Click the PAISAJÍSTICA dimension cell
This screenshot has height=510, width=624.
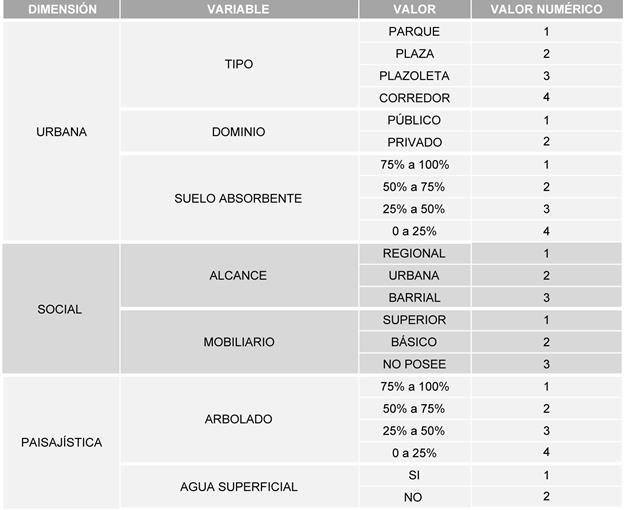pyautogui.click(x=62, y=442)
